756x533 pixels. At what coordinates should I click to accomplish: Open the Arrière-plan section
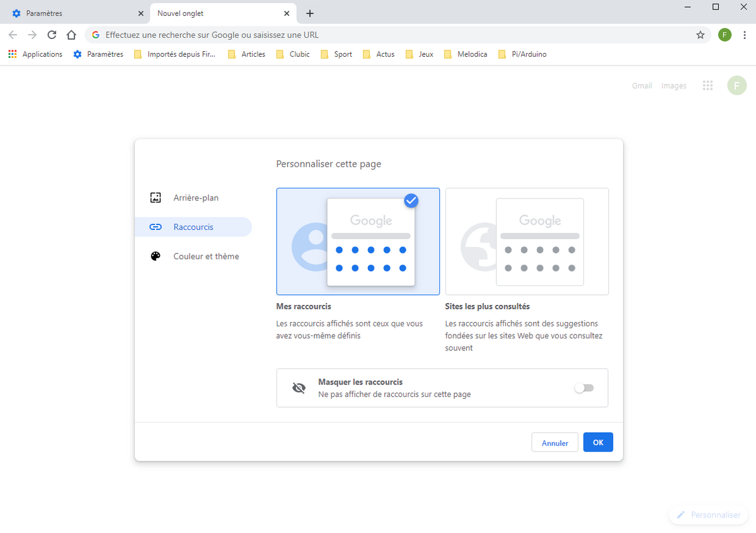pyautogui.click(x=193, y=198)
